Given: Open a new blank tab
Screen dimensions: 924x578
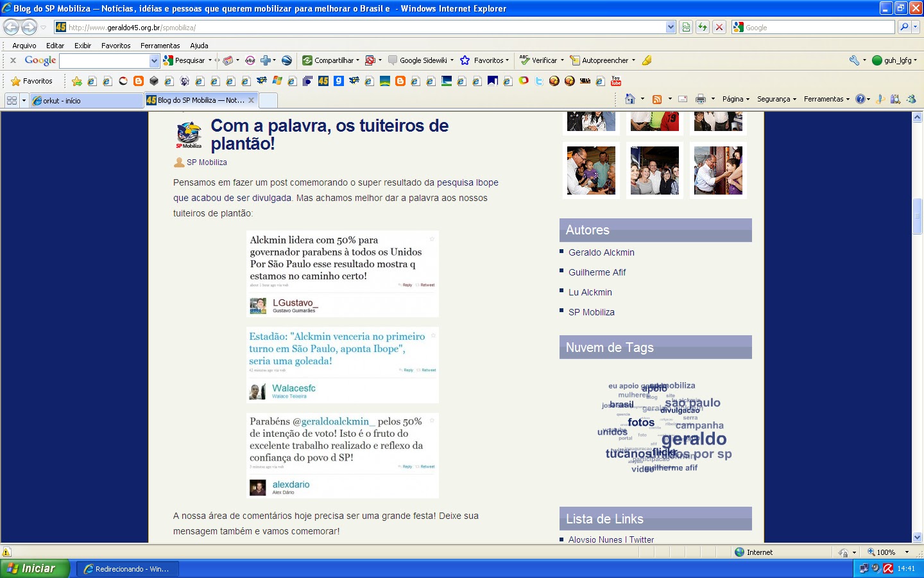Looking at the screenshot, I should click(x=268, y=100).
